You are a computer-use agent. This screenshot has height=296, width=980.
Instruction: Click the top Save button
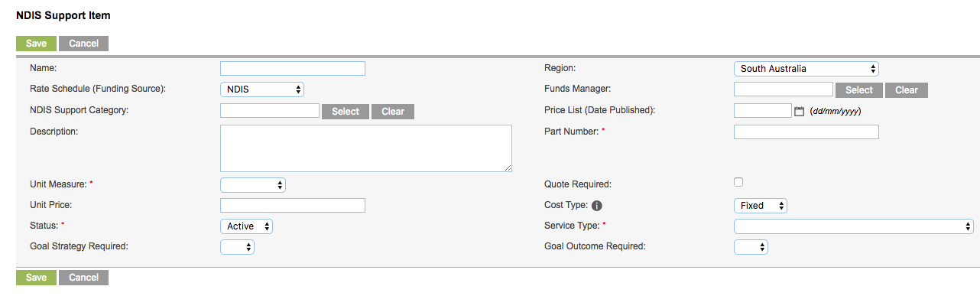coord(36,44)
